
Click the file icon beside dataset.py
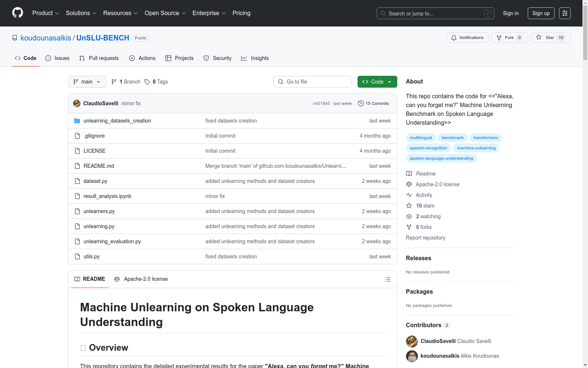click(77, 181)
